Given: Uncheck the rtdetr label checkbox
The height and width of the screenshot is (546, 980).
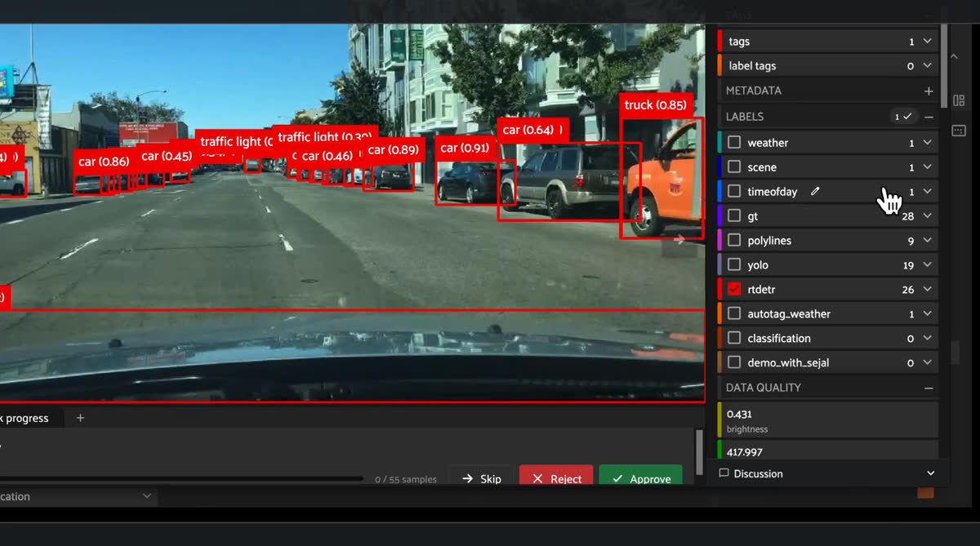Looking at the screenshot, I should tap(734, 289).
